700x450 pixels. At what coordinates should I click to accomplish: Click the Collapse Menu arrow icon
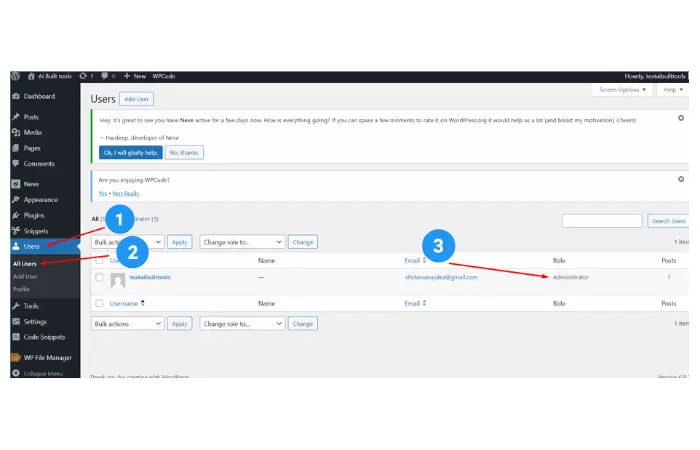(x=16, y=374)
